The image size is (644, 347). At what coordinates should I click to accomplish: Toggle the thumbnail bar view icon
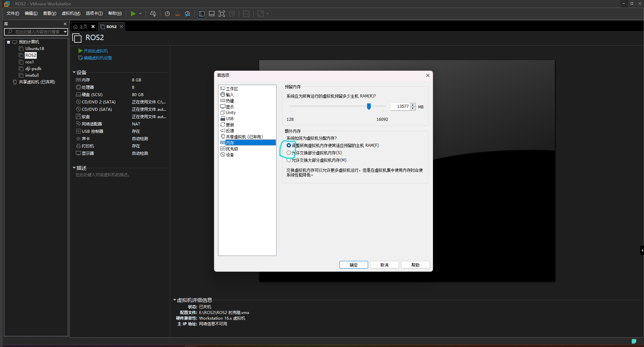click(x=212, y=14)
